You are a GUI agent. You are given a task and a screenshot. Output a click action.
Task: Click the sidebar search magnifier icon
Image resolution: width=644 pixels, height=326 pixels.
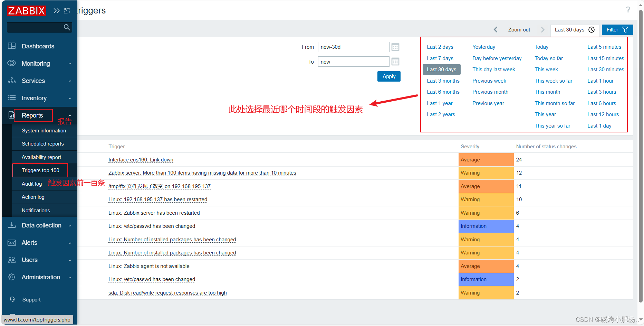coord(67,27)
